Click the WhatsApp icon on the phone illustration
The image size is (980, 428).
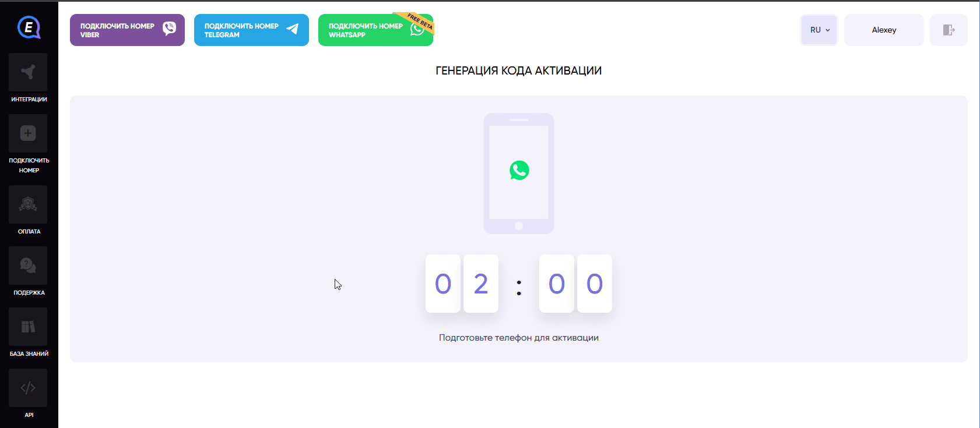tap(519, 170)
